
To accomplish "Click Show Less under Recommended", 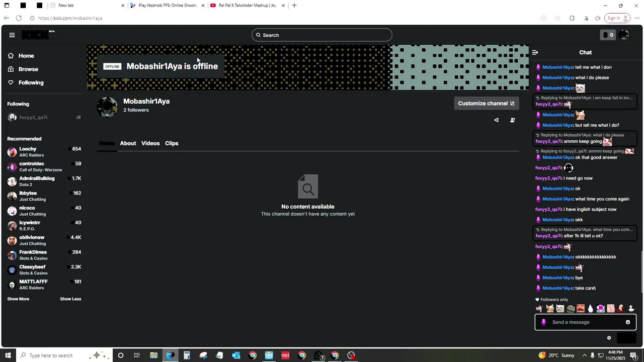I will (70, 299).
